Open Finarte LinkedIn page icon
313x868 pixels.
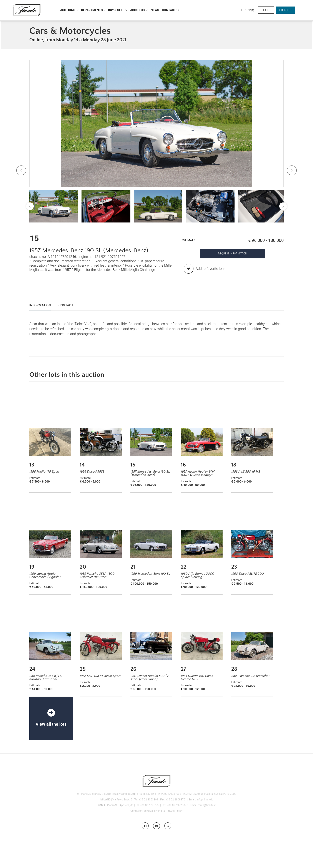168,826
